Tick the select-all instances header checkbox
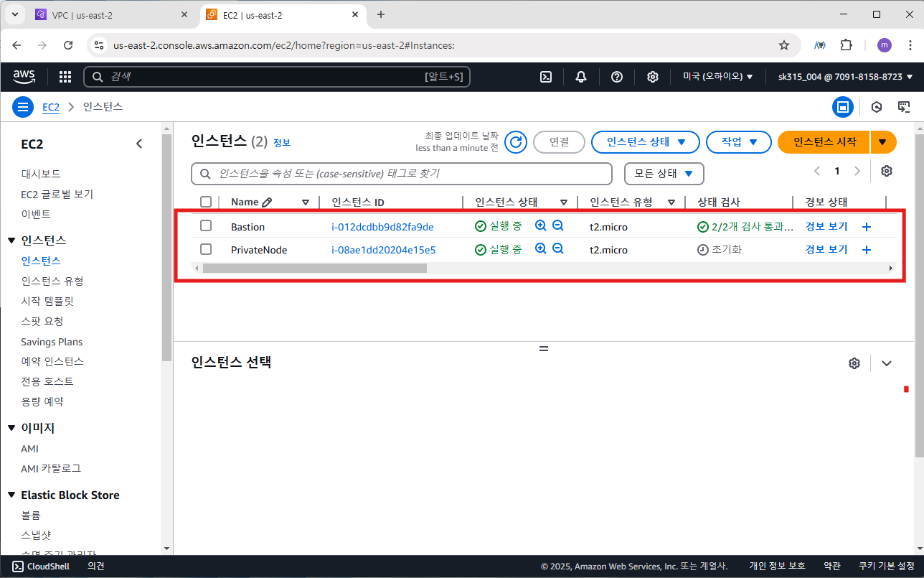 206,202
